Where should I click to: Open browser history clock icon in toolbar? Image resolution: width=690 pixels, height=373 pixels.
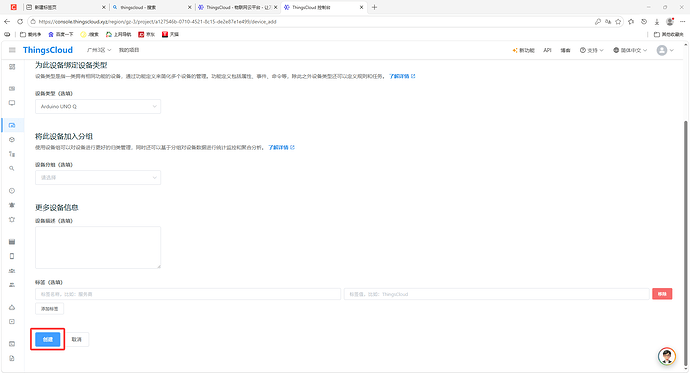644,22
